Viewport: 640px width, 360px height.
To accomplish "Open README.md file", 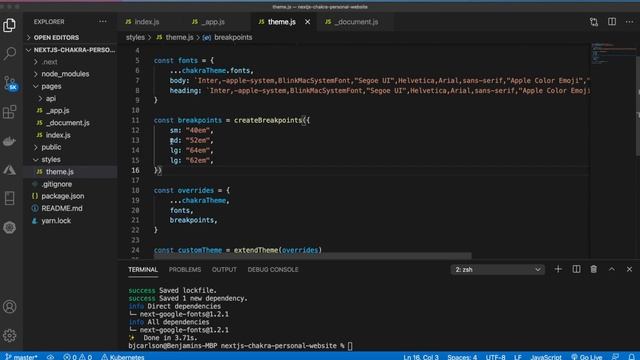I will tap(62, 208).
